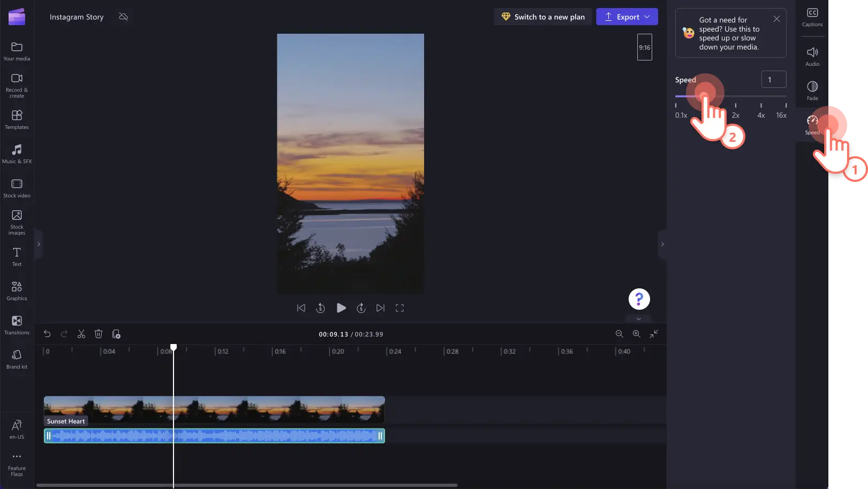The width and height of the screenshot is (868, 489).
Task: Skip to the start of the video
Action: point(301,308)
